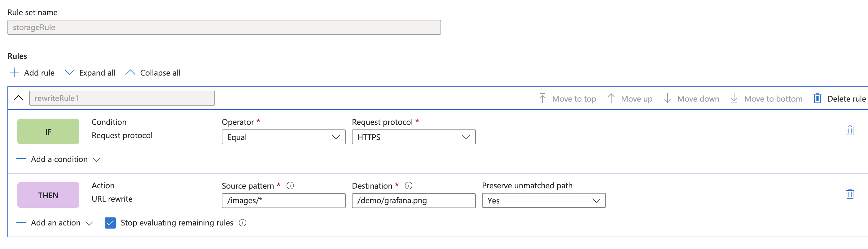Open the Add an action menu
868x249 pixels.
click(55, 223)
